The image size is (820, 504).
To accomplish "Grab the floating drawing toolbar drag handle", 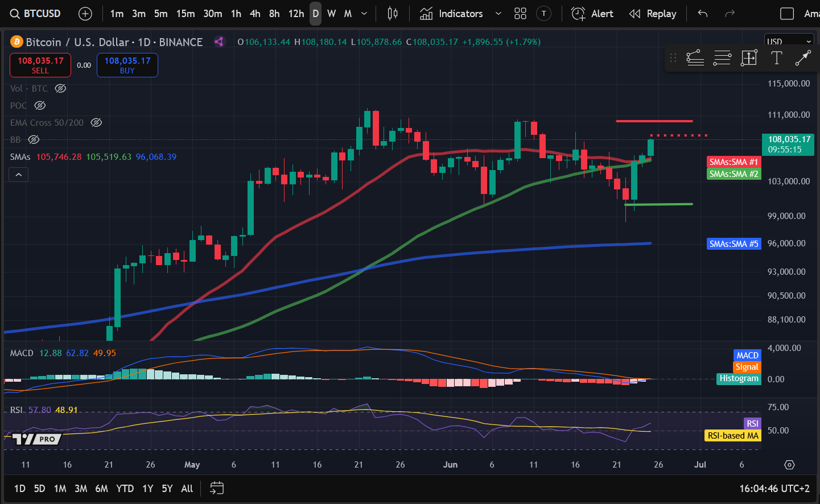I will point(673,57).
